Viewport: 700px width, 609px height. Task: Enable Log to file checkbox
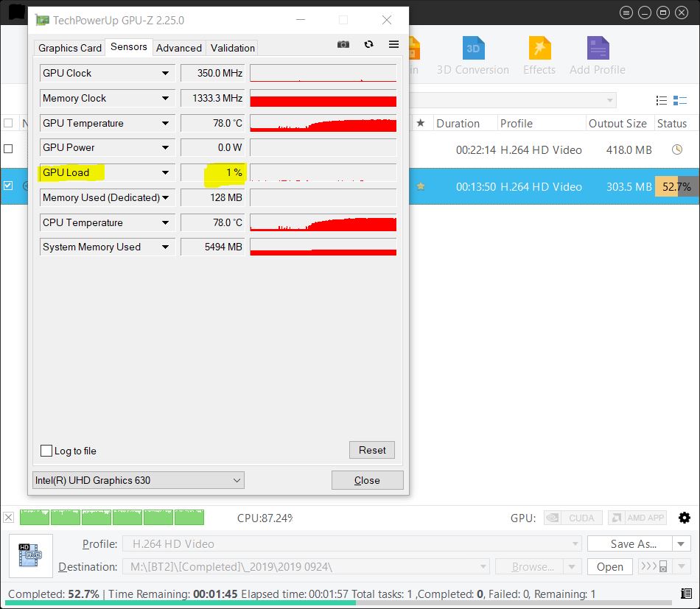[x=46, y=451]
